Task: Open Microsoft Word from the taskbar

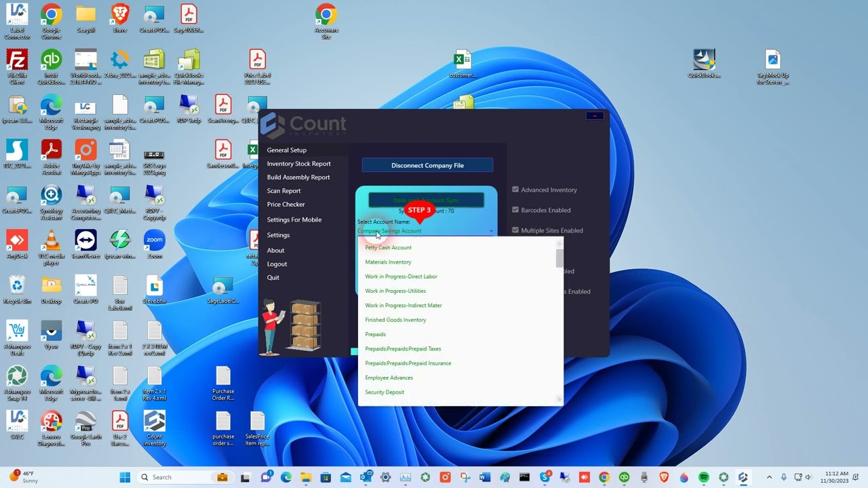Action: [x=485, y=477]
